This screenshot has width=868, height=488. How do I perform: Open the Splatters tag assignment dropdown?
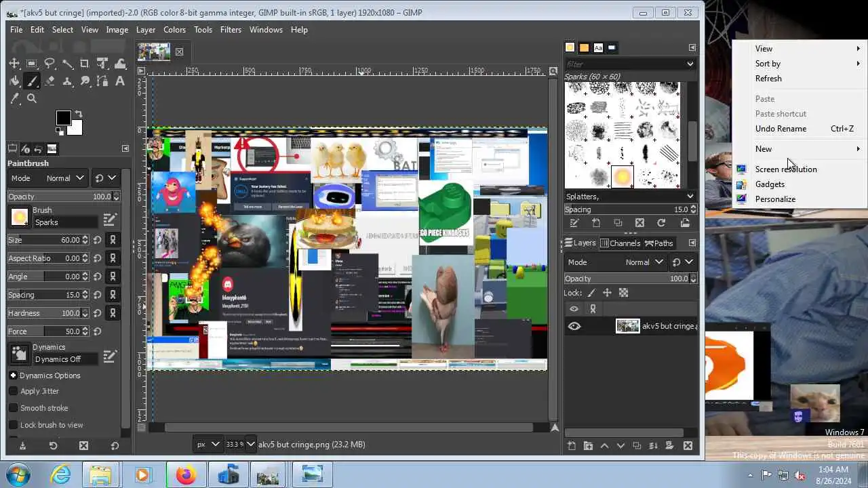pos(690,197)
